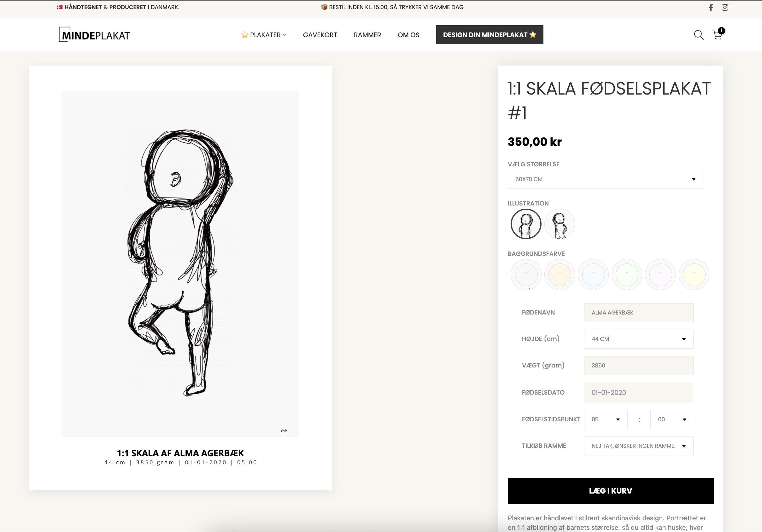The height and width of the screenshot is (532, 762).
Task: Open the birth hour dropdown showing 05
Action: point(605,419)
